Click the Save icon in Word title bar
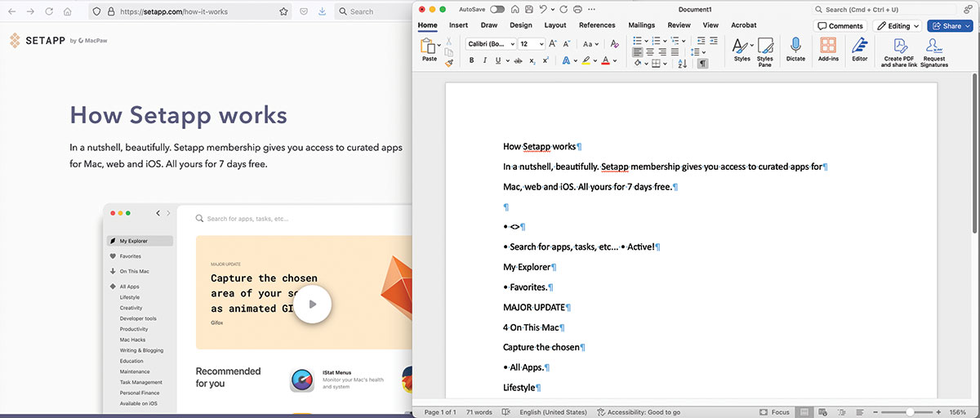The width and height of the screenshot is (980, 418). (528, 9)
